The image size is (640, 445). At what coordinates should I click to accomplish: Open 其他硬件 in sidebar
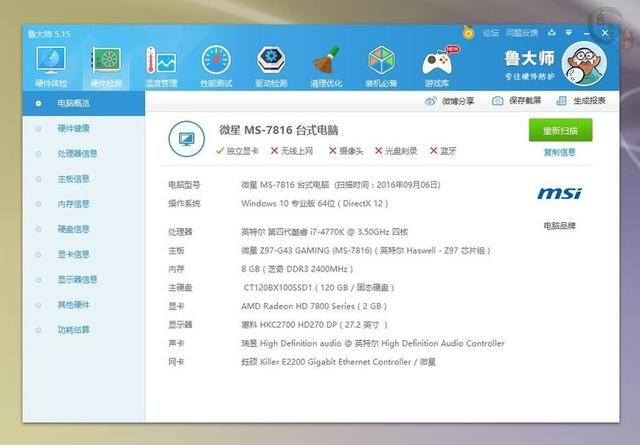click(73, 305)
